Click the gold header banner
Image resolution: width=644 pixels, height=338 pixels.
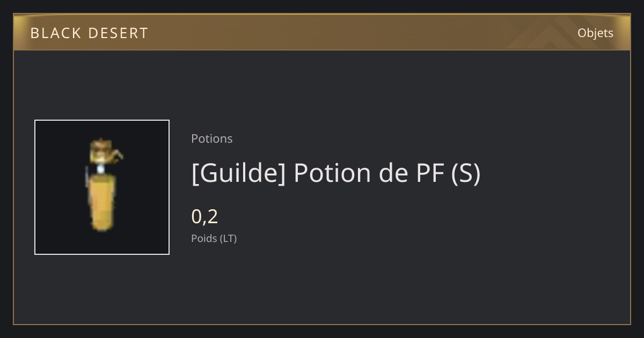(x=322, y=32)
